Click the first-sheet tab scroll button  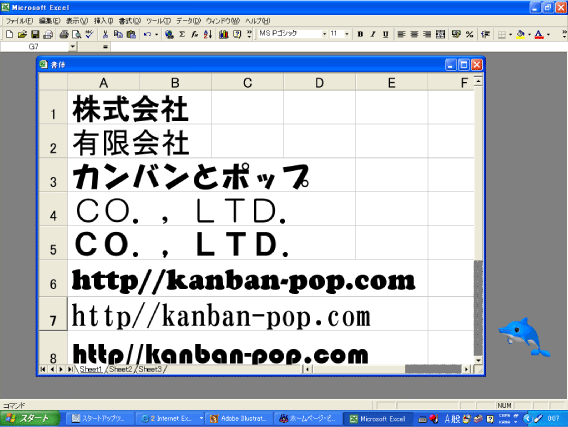click(x=43, y=369)
